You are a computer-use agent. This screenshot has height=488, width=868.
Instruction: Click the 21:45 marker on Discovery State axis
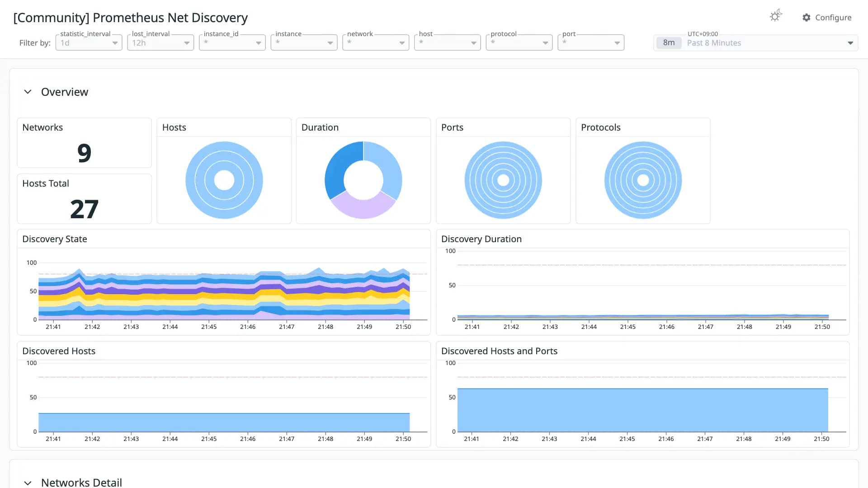(x=209, y=327)
